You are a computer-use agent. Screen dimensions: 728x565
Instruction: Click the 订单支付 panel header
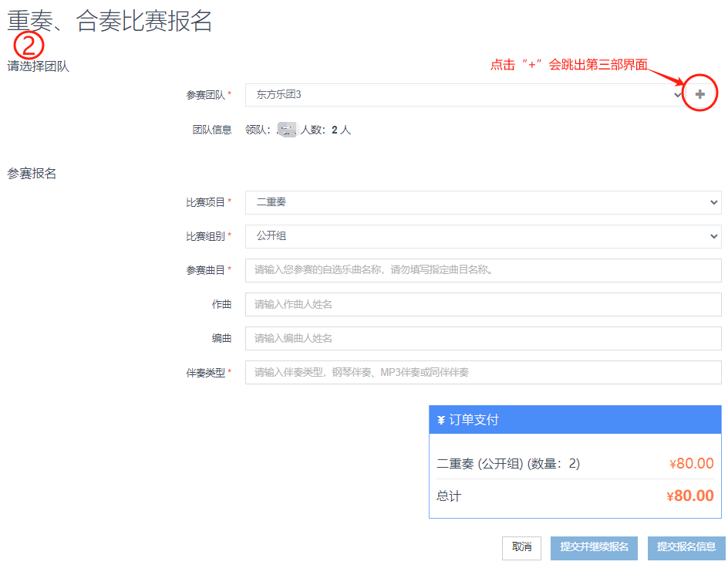point(575,420)
